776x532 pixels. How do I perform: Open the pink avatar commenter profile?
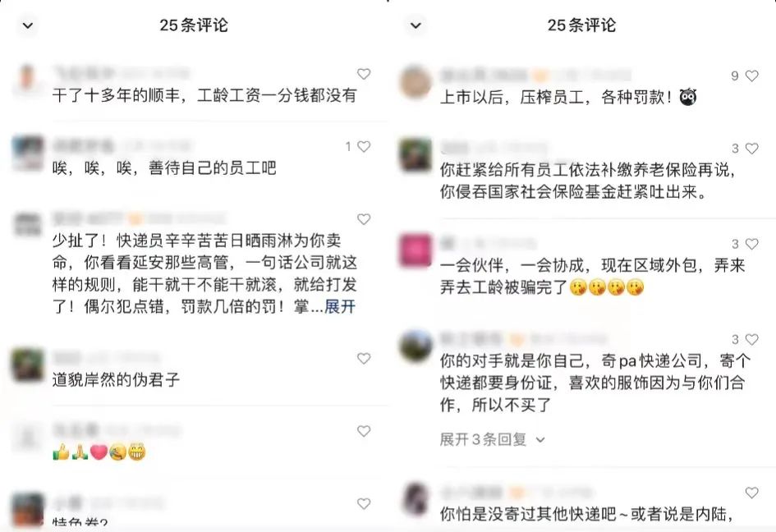coord(416,250)
